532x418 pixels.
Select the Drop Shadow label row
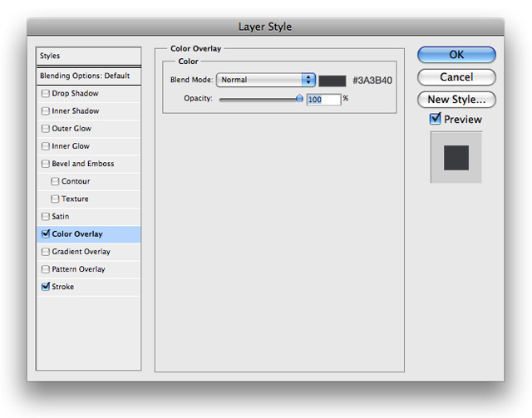click(x=89, y=94)
